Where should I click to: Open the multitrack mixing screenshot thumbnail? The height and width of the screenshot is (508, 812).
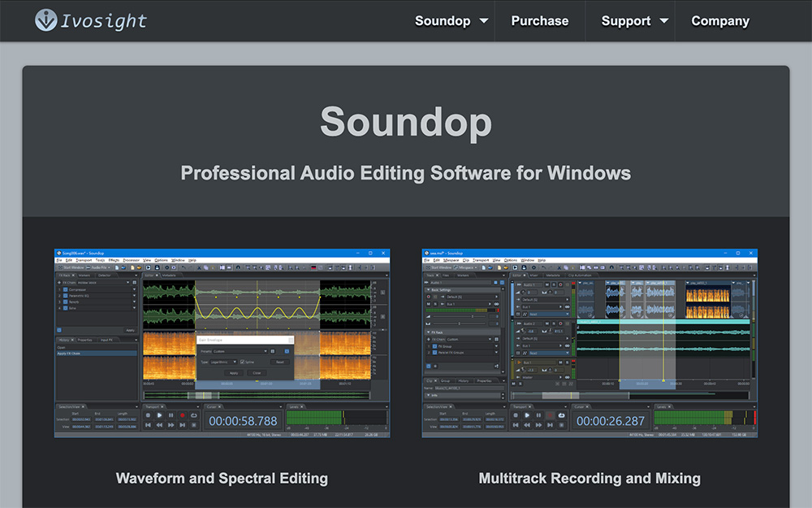point(590,343)
